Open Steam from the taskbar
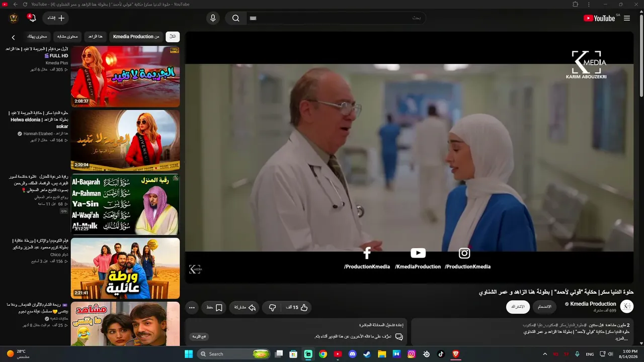 (367, 354)
